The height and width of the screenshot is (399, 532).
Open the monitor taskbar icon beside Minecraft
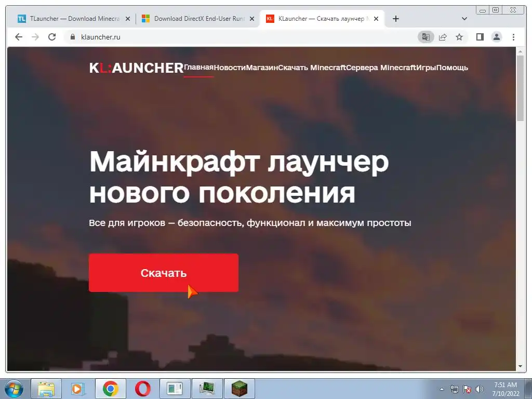207,389
